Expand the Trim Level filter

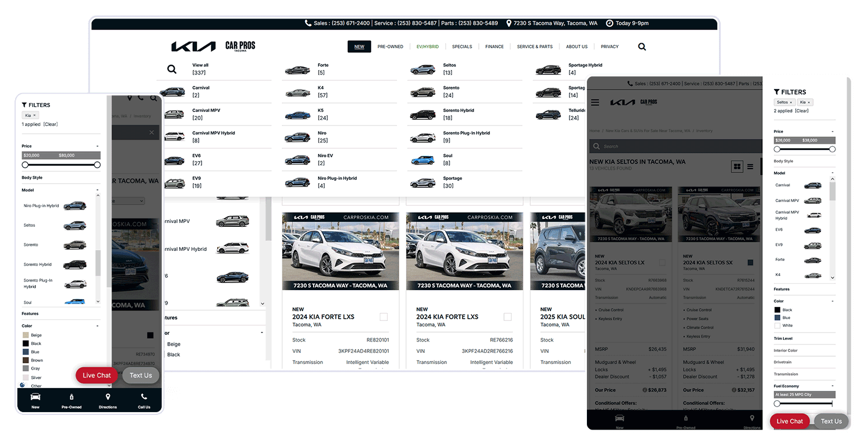785,338
